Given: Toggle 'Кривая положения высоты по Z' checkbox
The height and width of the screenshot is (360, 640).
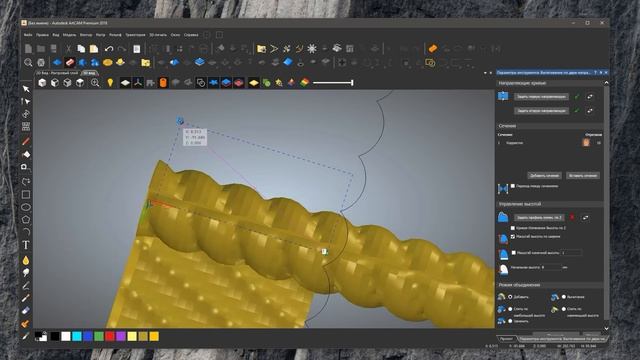Looking at the screenshot, I should 513,228.
